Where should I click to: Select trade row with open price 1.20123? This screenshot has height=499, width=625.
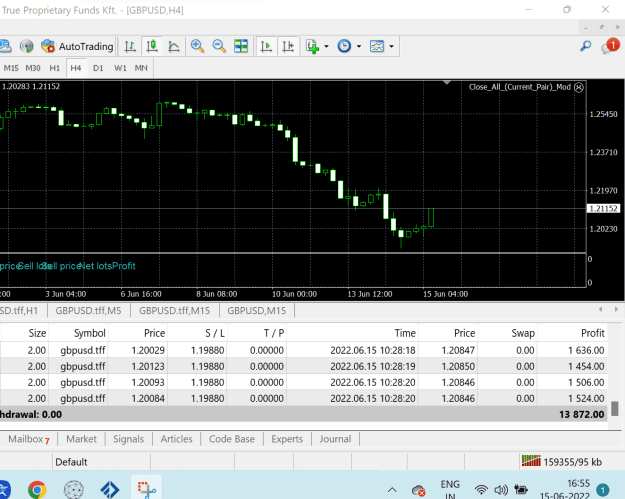[x=304, y=366]
